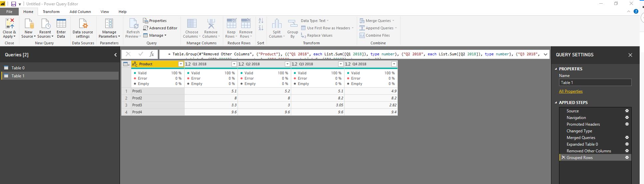Open gear settings for Merged Queries step
644x184 pixels.
627,138
